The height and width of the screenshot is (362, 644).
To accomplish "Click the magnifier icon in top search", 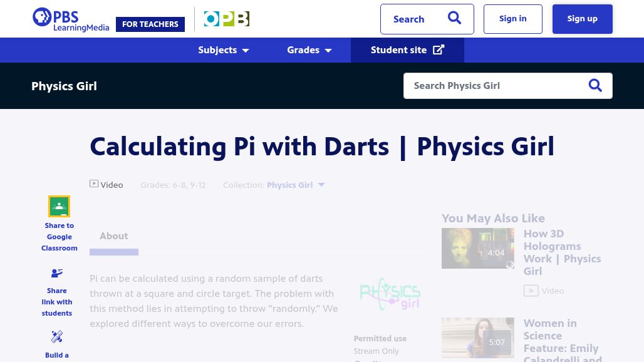I will point(454,19).
